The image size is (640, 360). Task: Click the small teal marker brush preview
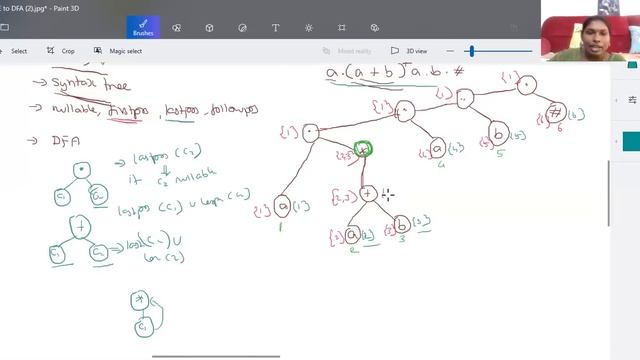(x=632, y=65)
